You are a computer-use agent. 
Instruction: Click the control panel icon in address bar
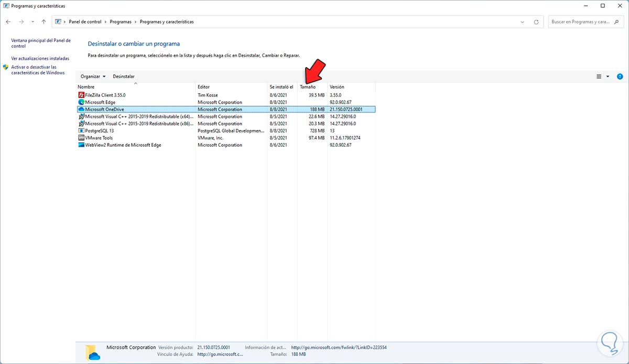(59, 22)
